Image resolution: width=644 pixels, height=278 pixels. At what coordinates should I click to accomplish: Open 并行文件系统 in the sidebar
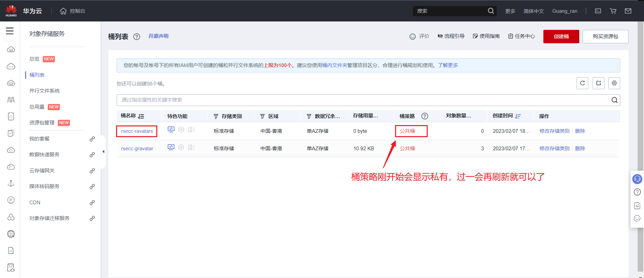tap(44, 91)
